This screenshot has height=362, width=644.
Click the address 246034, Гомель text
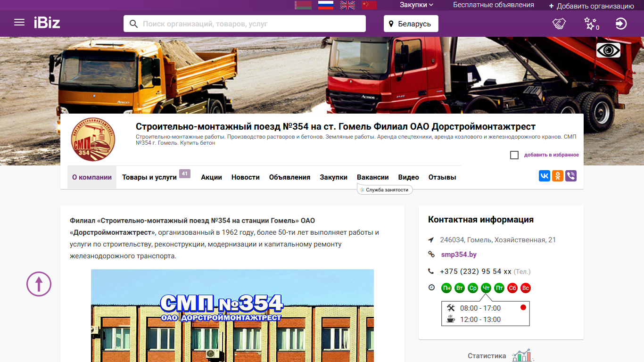[x=498, y=240]
